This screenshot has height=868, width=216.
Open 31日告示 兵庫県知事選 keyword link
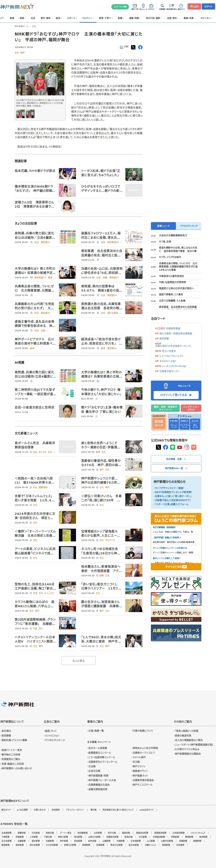point(168,328)
